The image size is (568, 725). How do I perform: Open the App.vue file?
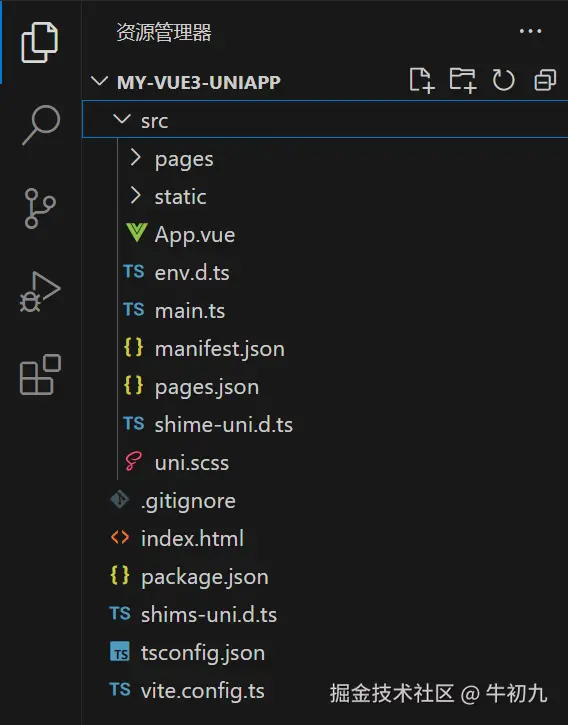(x=195, y=235)
